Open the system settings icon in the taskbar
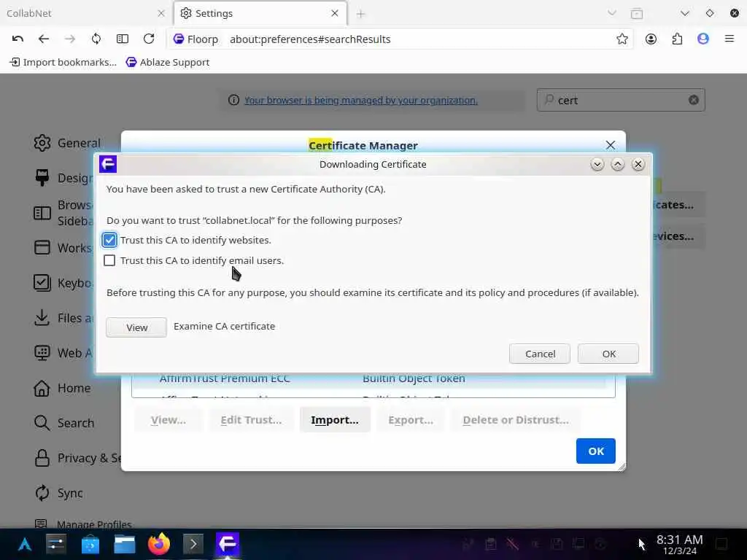This screenshot has height=560, width=747. pos(56,544)
